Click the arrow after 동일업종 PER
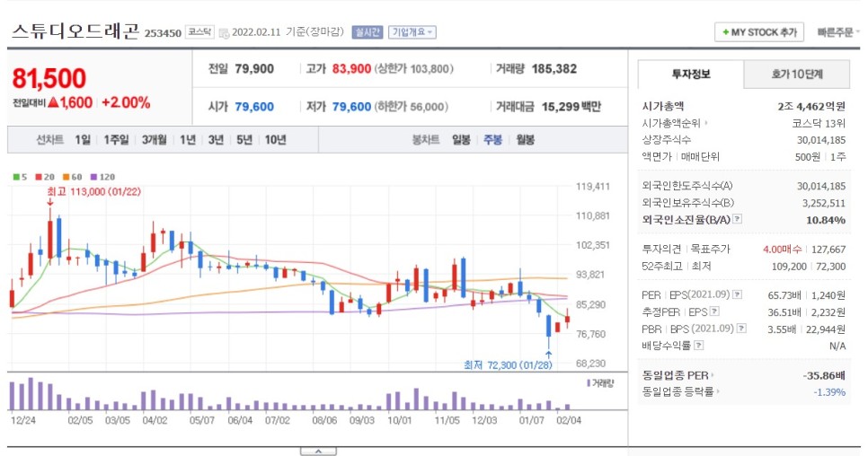Screen dimensions: 868x456 713,375
